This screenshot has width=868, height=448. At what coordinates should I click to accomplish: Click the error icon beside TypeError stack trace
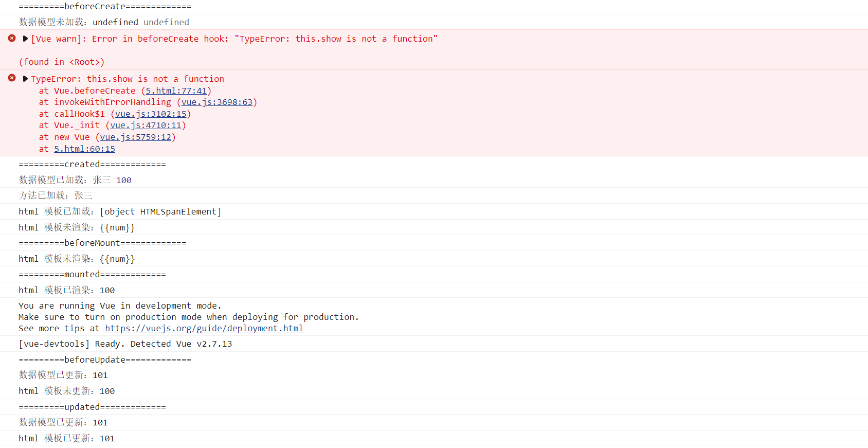tap(12, 78)
